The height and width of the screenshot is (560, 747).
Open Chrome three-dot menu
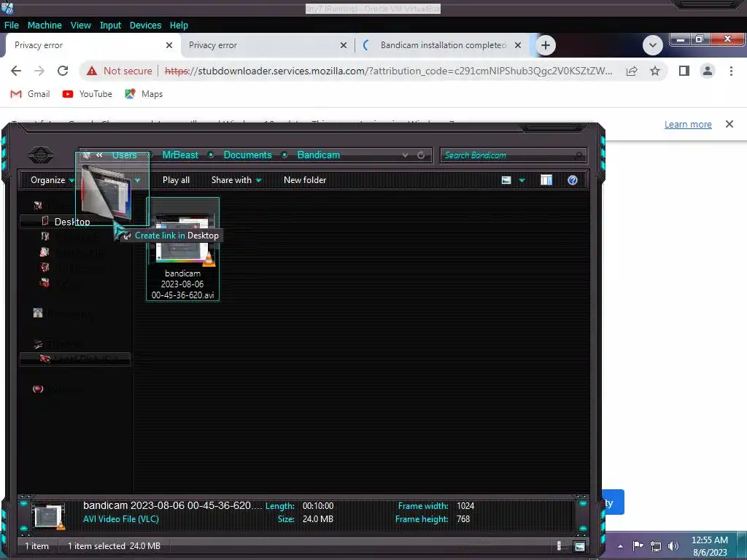point(731,71)
